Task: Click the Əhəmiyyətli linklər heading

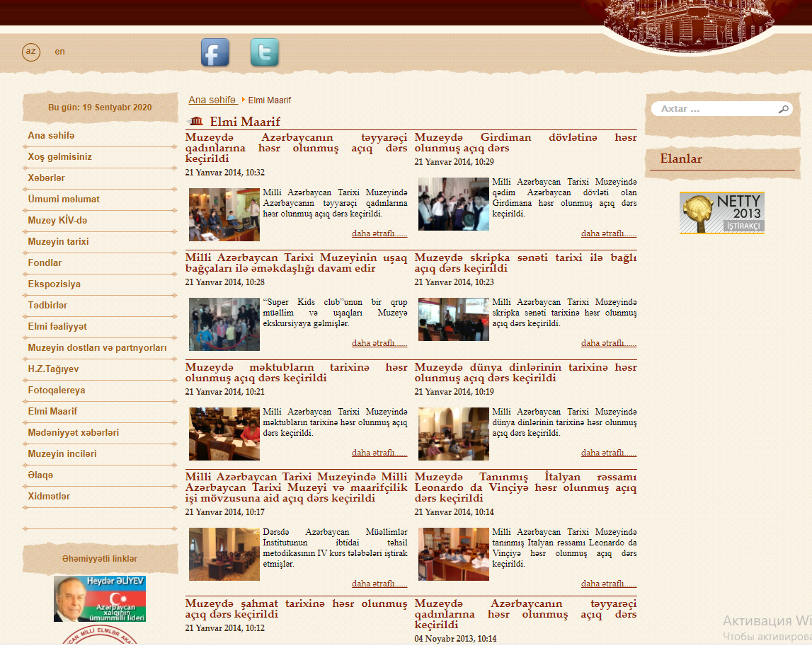Action: click(100, 559)
